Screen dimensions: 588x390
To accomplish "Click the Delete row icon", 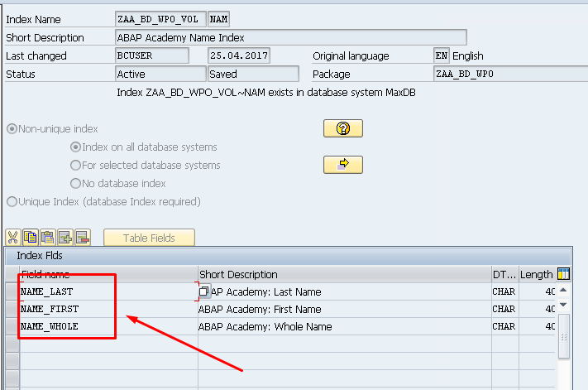I will click(83, 238).
